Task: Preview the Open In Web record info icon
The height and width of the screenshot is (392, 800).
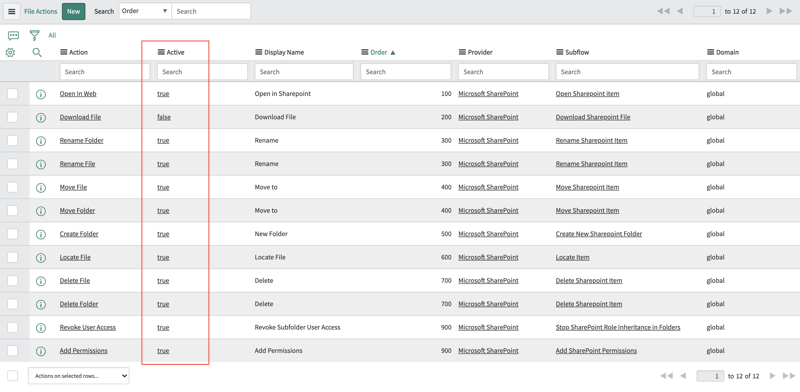Action: [41, 94]
